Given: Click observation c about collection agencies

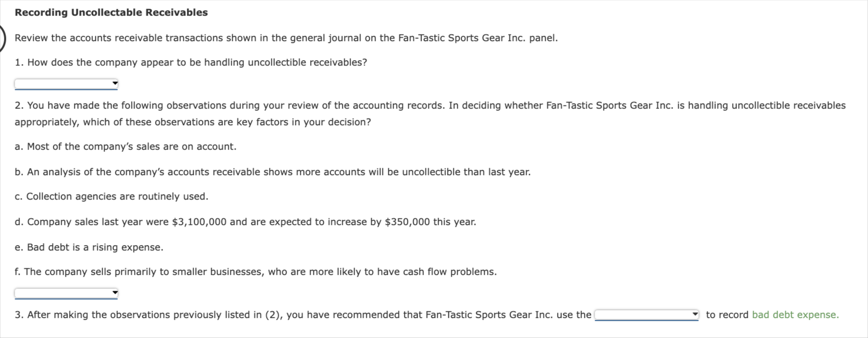Looking at the screenshot, I should (x=111, y=196).
